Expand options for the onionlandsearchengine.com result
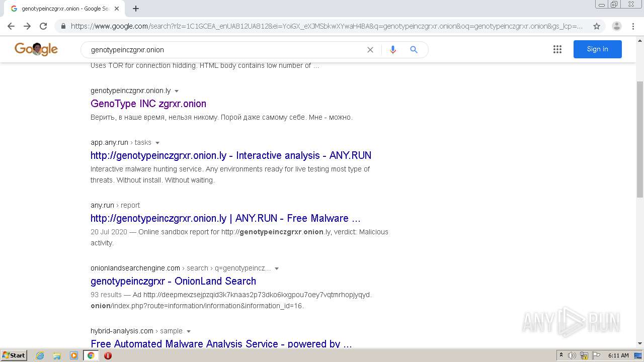Image resolution: width=644 pixels, height=362 pixels. [277, 268]
